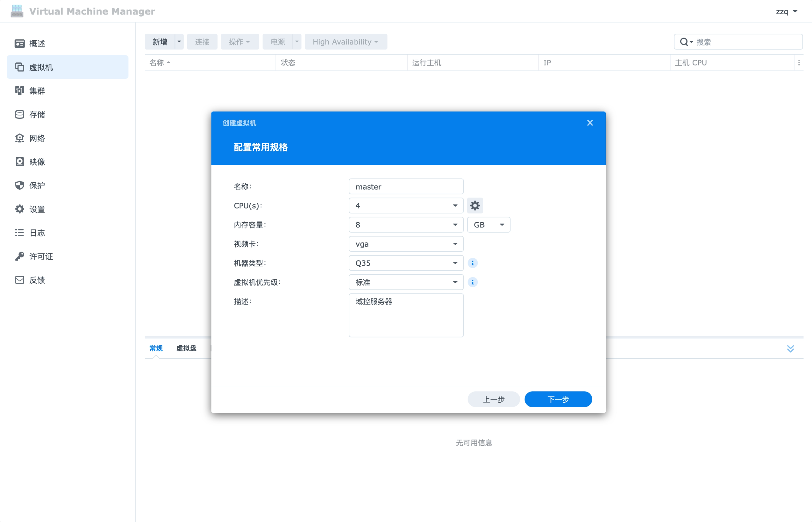The width and height of the screenshot is (812, 522).
Task: Click info icon beside VM priority
Action: pyautogui.click(x=472, y=282)
